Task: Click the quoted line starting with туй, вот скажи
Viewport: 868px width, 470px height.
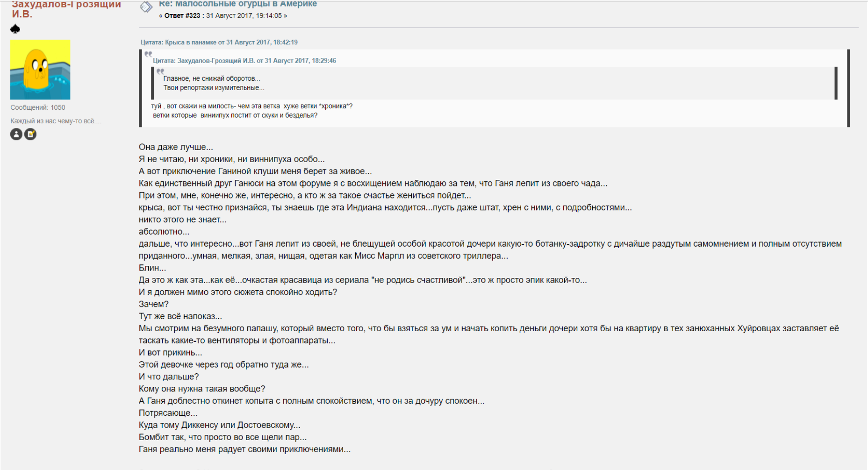Action: 251,106
